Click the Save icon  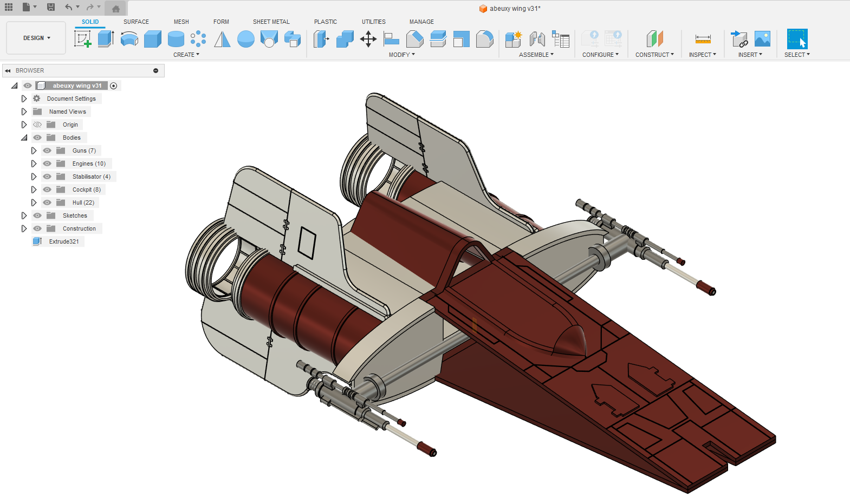click(x=51, y=7)
